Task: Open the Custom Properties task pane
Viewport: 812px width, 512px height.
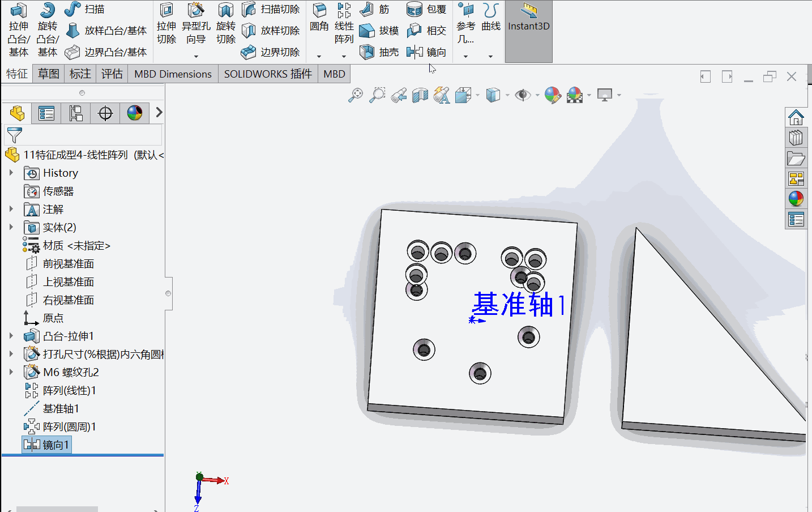Action: 796,219
